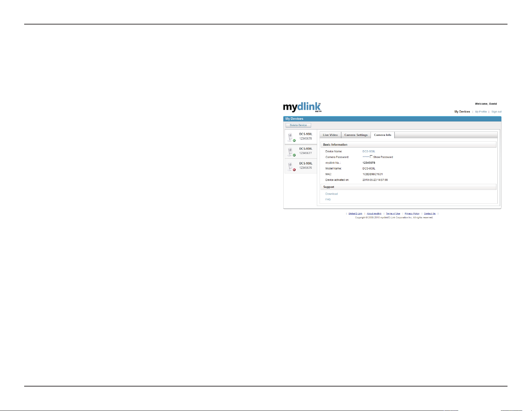532x411 pixels.
Task: Open About mydlink footer link
Action: tap(374, 213)
